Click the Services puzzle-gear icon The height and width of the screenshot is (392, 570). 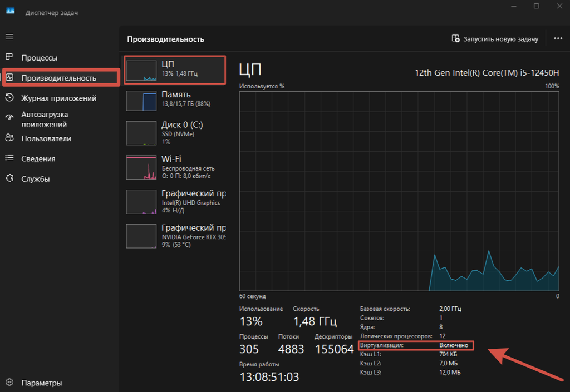click(9, 178)
